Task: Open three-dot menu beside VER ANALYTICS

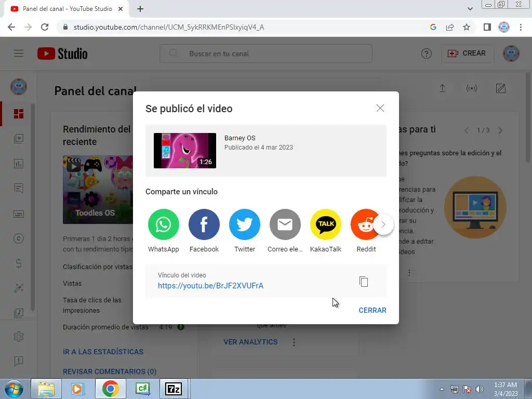Action: point(294,342)
